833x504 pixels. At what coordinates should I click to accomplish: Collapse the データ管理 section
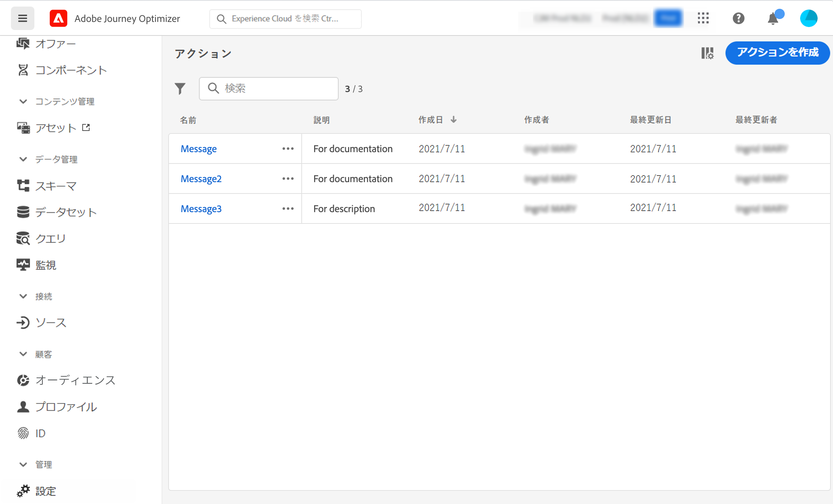pos(23,159)
